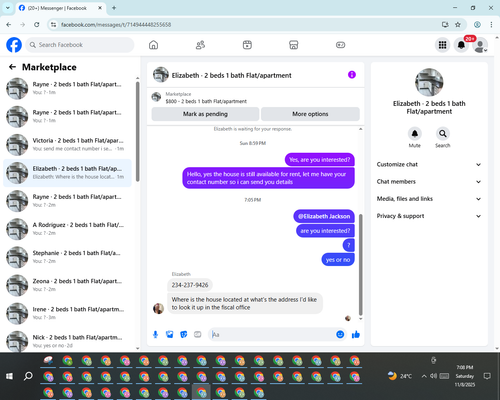Open Chrome's three-dot menu
Screen dimensions: 500x400
coord(491,24)
